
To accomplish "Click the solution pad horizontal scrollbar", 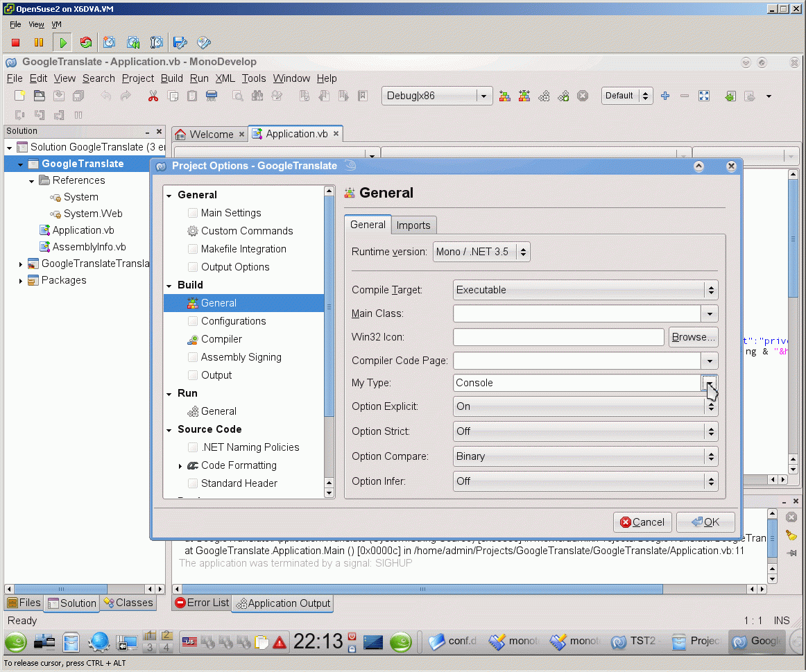I will (60, 589).
